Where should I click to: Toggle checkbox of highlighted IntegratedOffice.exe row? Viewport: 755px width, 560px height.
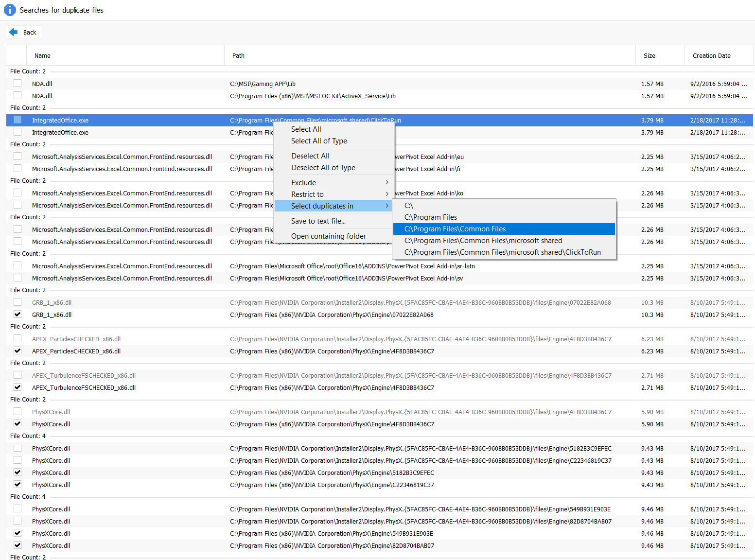pos(18,120)
